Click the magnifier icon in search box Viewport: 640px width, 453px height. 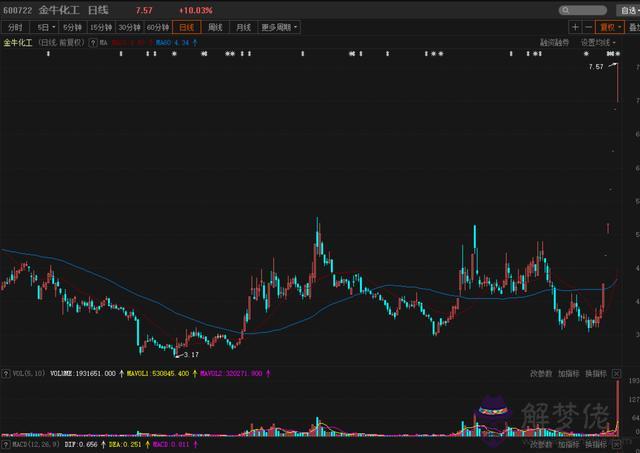(x=567, y=10)
